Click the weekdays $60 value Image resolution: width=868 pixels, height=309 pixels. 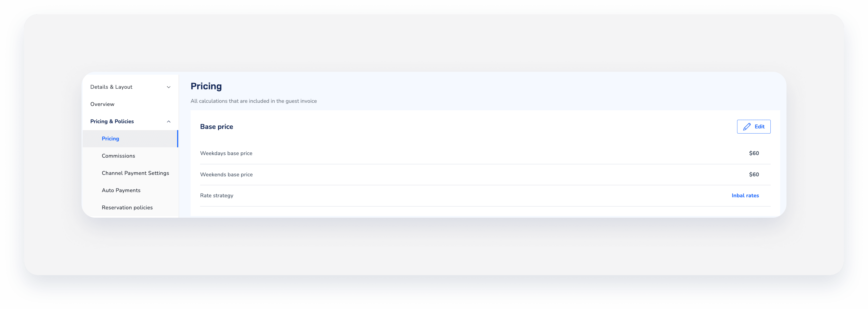754,153
